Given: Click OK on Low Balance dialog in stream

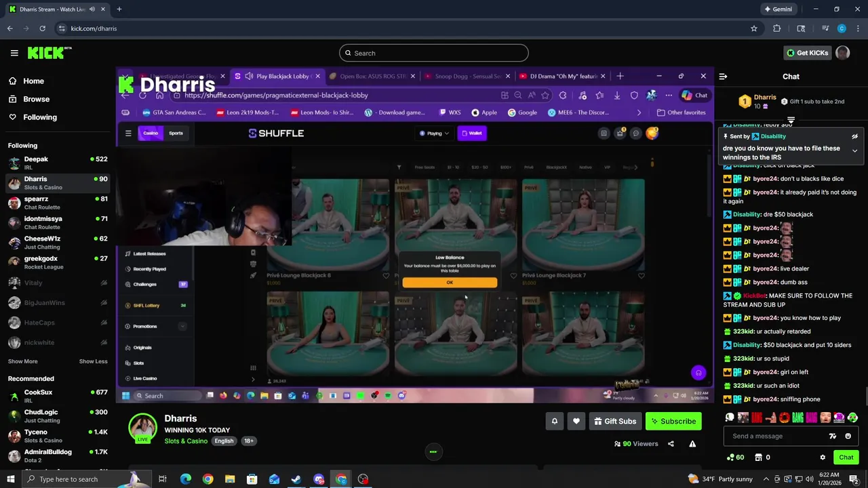Looking at the screenshot, I should [x=450, y=283].
